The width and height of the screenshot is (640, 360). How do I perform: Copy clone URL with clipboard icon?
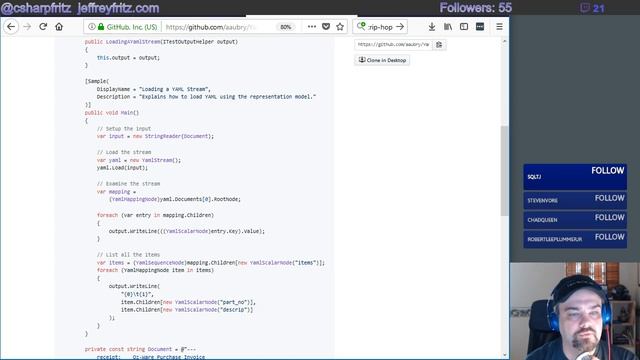439,44
